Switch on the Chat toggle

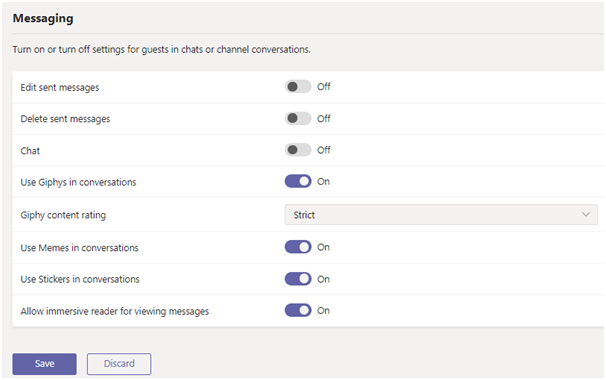tap(298, 150)
